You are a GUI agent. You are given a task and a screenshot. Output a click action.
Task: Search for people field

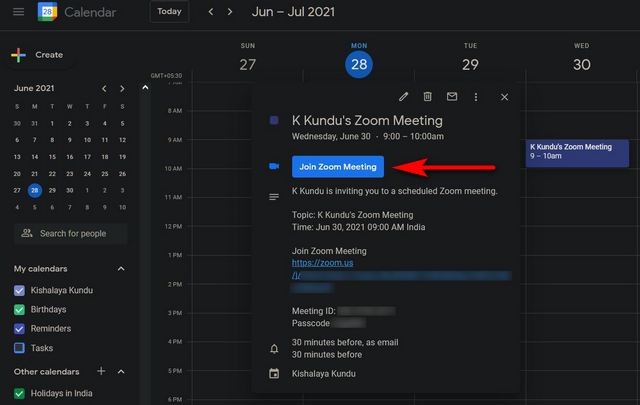71,234
